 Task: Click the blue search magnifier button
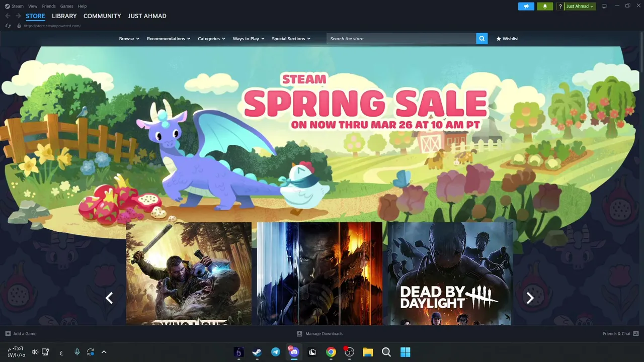coord(482,38)
